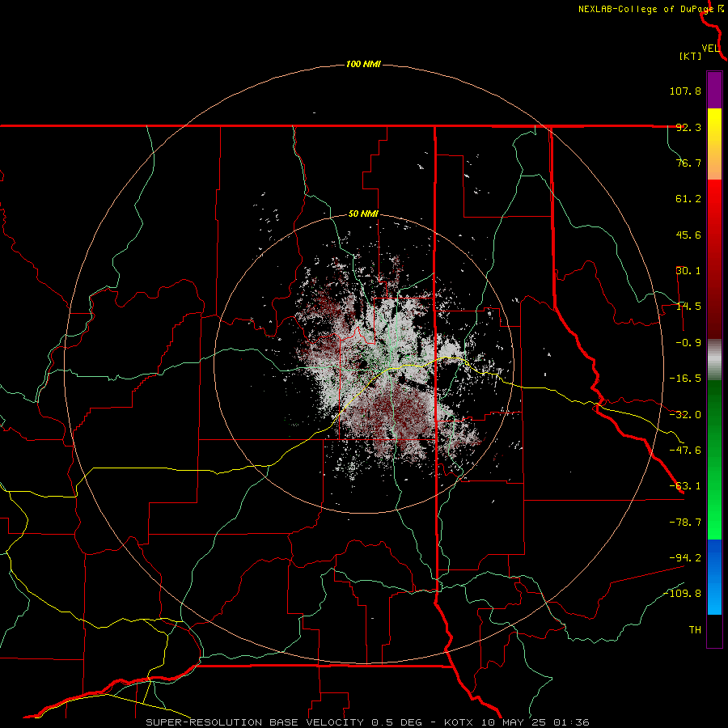Image resolution: width=728 pixels, height=728 pixels.
Task: Click the Super-Resolution Base Velocity caption
Action: pos(368,722)
